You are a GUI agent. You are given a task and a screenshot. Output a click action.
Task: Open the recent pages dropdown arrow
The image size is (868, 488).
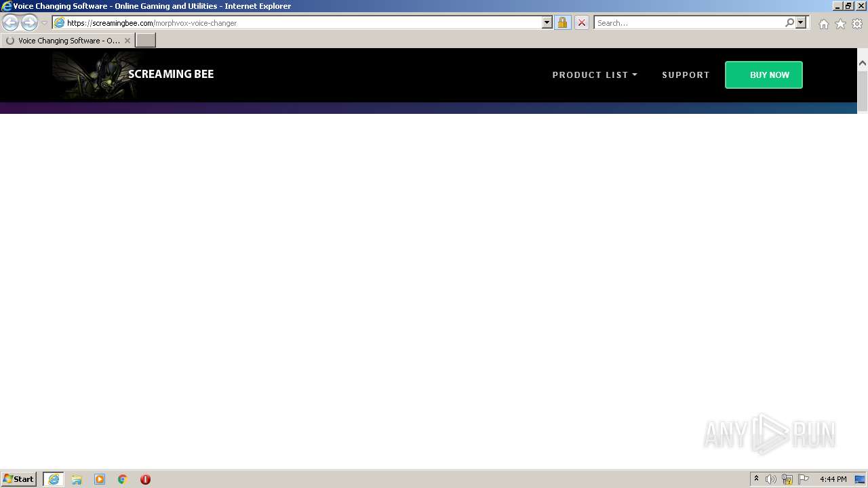44,23
